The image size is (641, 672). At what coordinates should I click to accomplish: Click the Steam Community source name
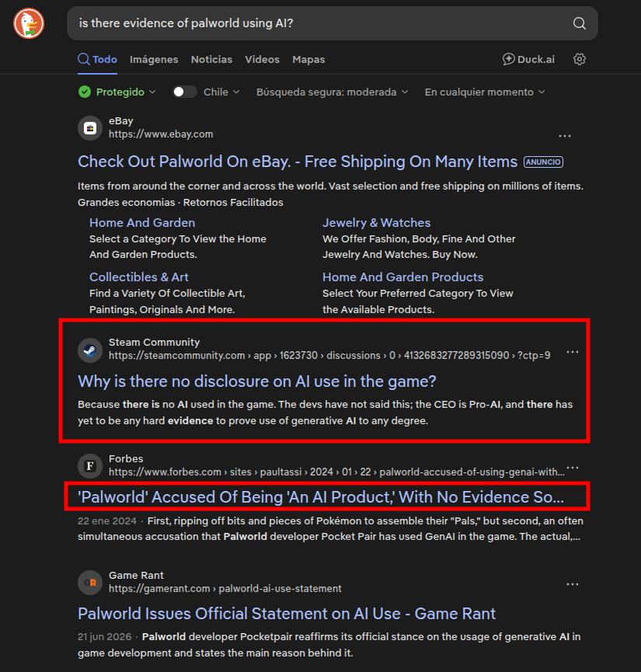click(154, 343)
